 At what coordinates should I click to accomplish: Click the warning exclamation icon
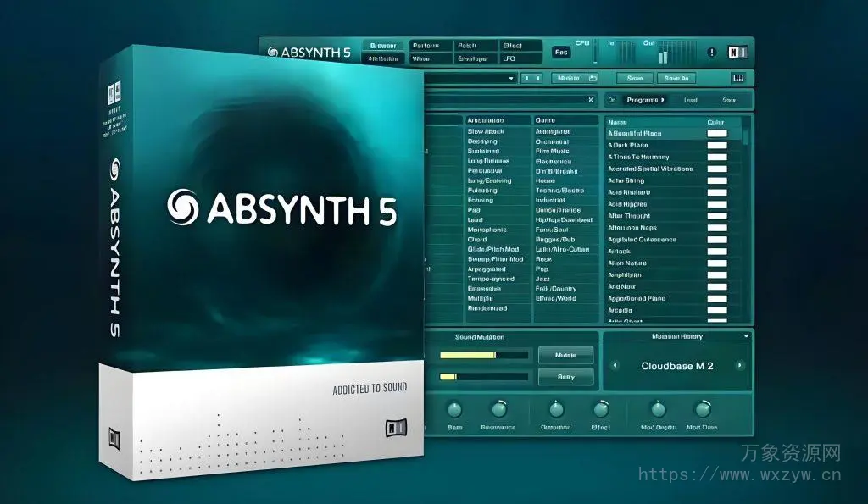pyautogui.click(x=710, y=53)
